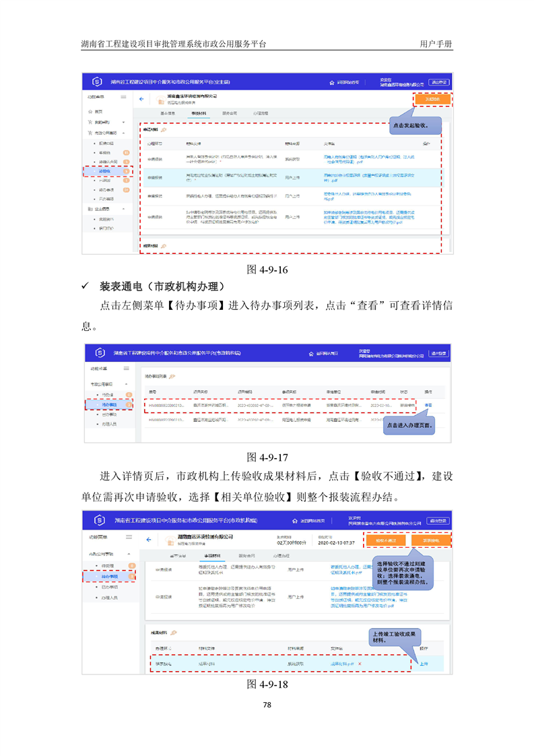Click the red X next to 成果材料.pdf
534x756 pixels.
pyautogui.click(x=360, y=664)
